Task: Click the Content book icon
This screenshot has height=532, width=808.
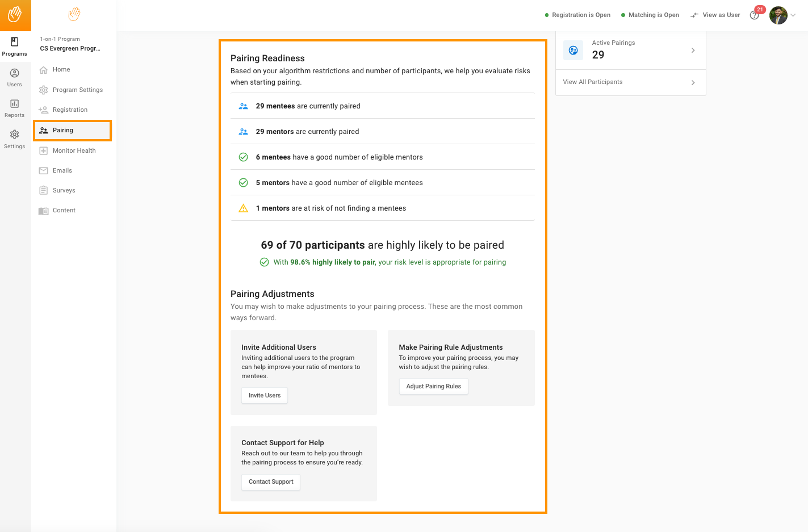Action: [x=44, y=211]
